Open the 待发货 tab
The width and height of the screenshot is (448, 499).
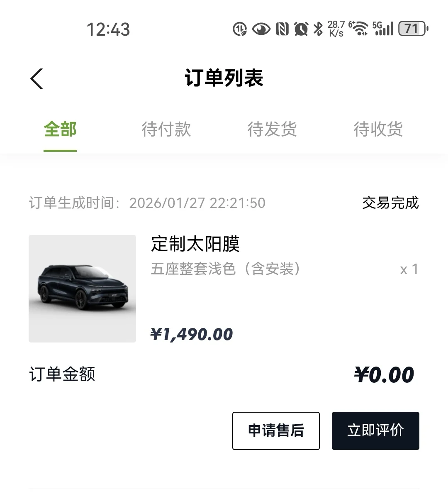click(272, 129)
